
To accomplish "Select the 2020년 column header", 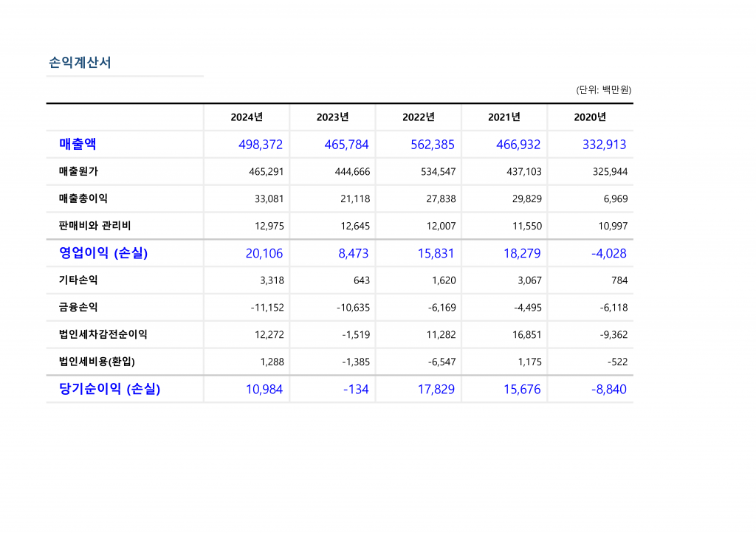I will (590, 117).
